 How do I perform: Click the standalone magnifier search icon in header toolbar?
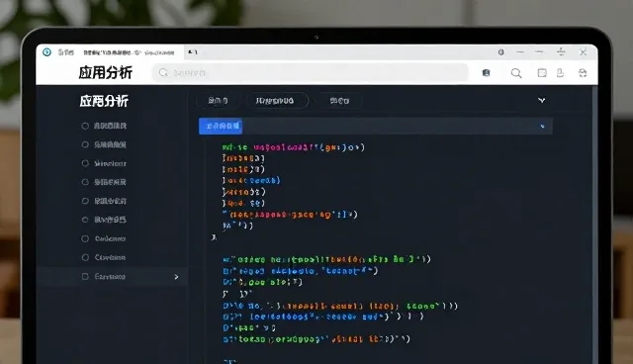(516, 73)
